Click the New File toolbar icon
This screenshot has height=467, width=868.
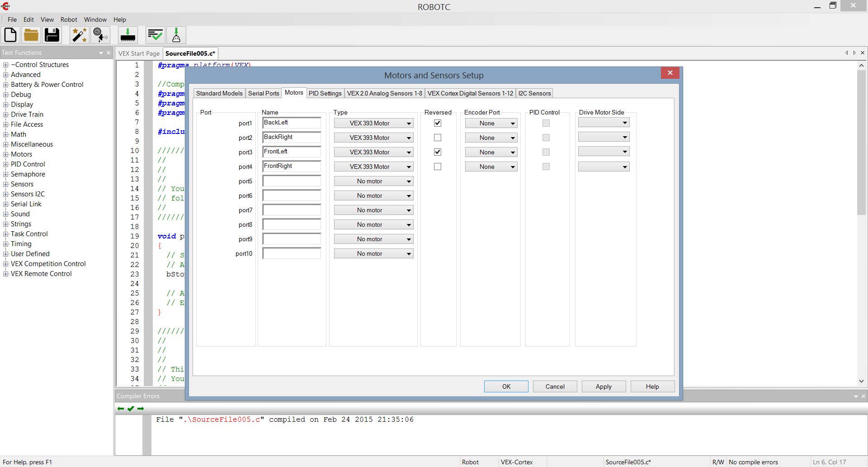point(10,35)
